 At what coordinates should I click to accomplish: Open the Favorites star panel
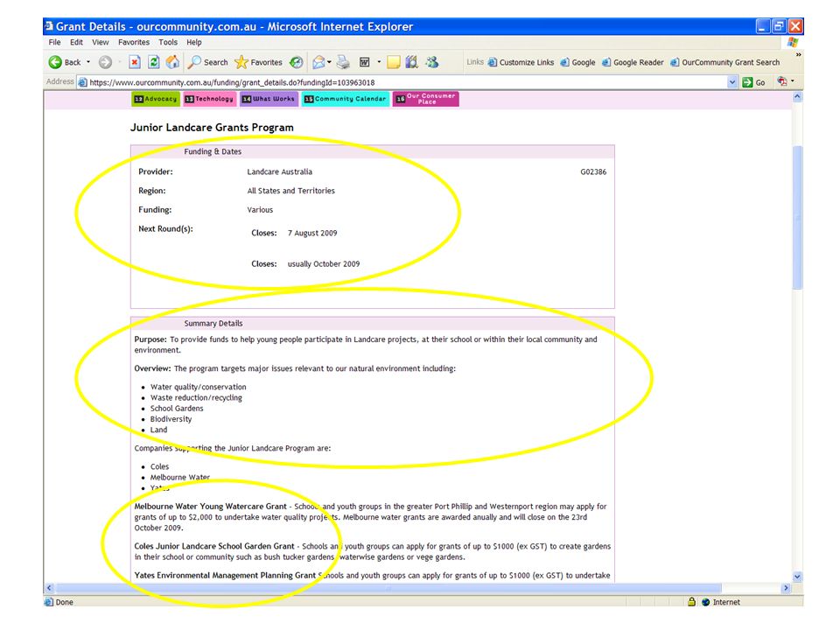[x=241, y=62]
